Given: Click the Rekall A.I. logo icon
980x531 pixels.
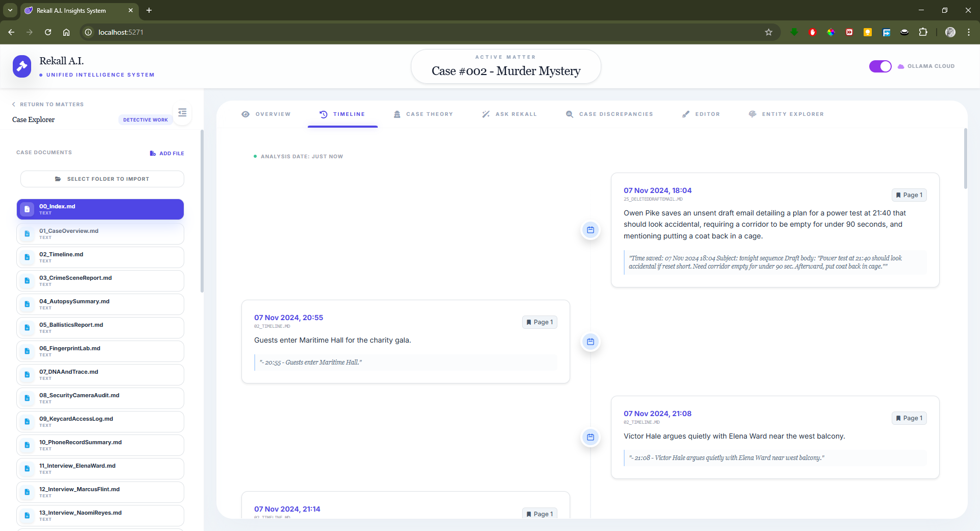Looking at the screenshot, I should pyautogui.click(x=22, y=66).
